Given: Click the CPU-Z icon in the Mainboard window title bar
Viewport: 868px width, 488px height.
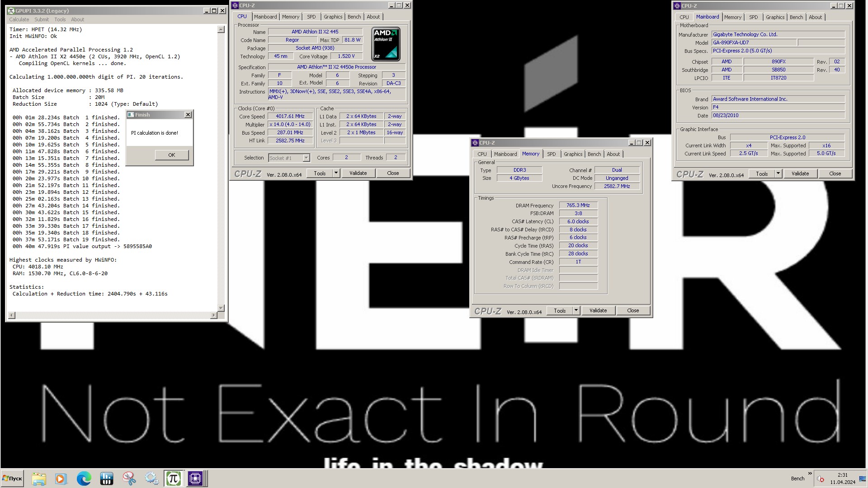Looking at the screenshot, I should point(677,6).
